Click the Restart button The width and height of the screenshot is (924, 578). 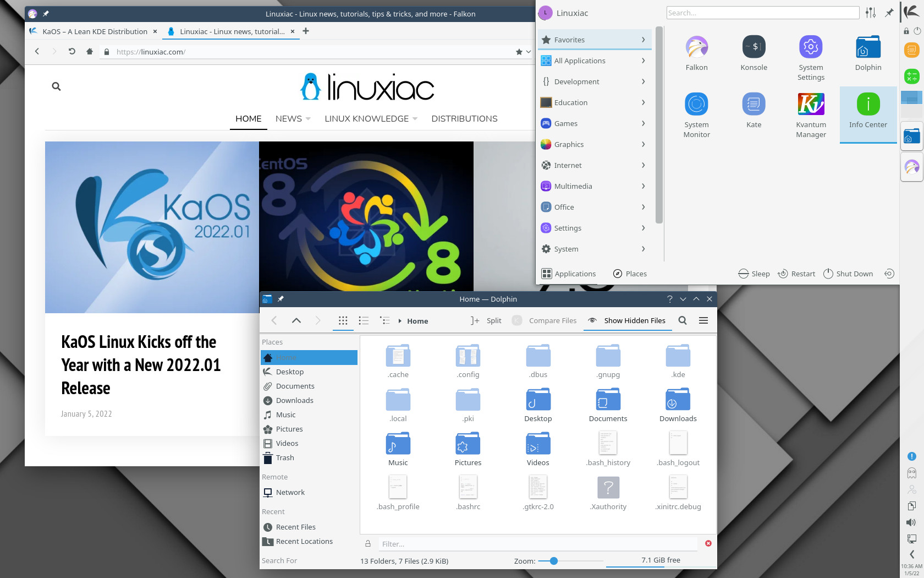[796, 274]
